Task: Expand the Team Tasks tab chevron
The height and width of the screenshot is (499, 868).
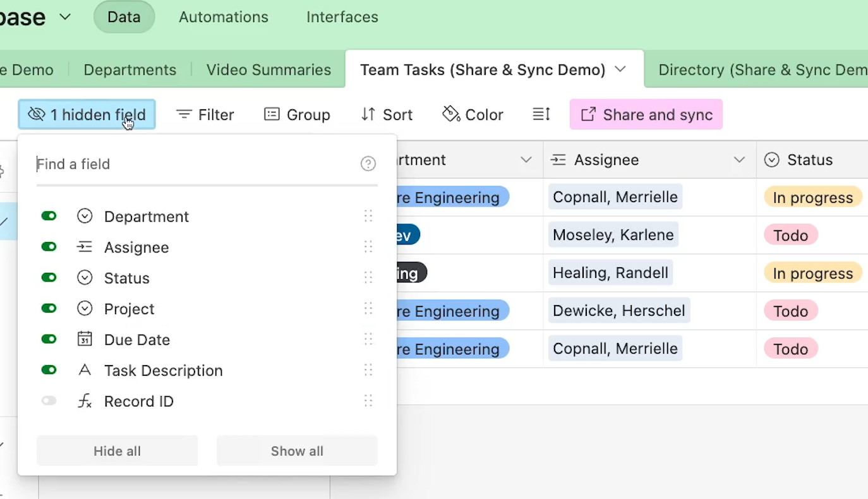Action: (620, 69)
